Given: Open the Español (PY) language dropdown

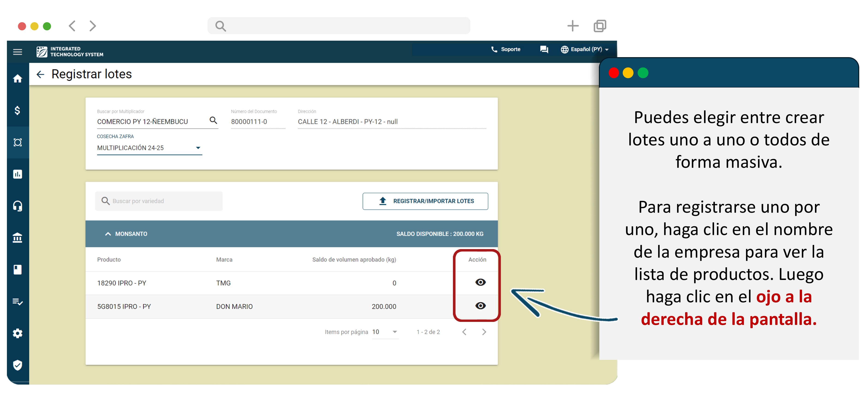Looking at the screenshot, I should (585, 50).
